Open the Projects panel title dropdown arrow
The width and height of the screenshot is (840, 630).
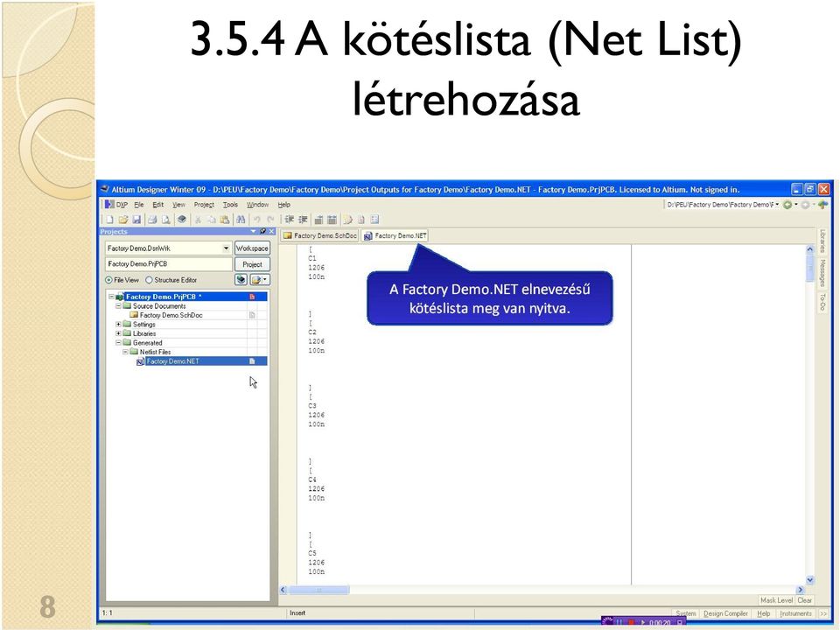click(254, 231)
